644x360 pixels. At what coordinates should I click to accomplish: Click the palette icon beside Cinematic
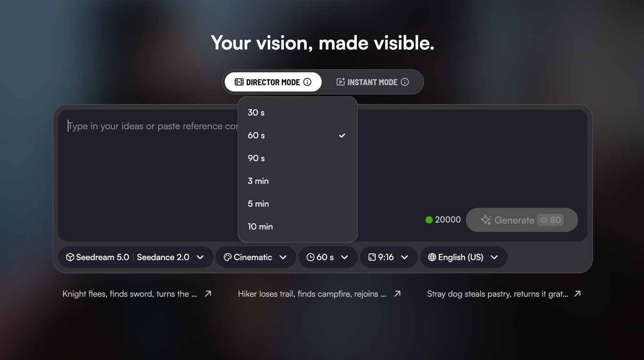click(x=228, y=257)
